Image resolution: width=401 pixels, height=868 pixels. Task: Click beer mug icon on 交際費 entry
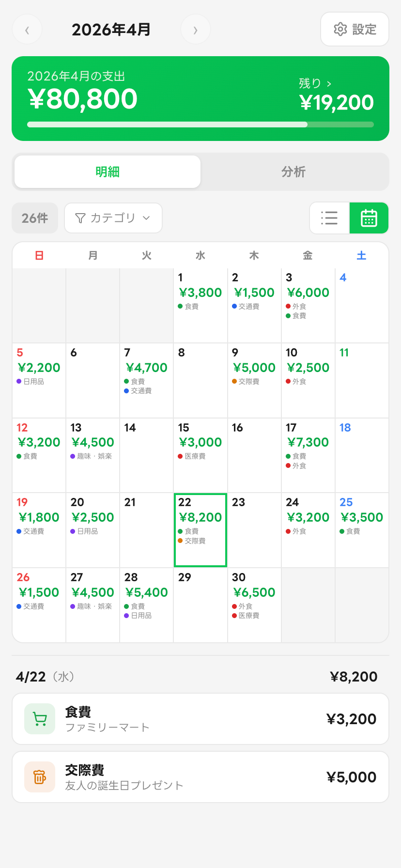(40, 777)
